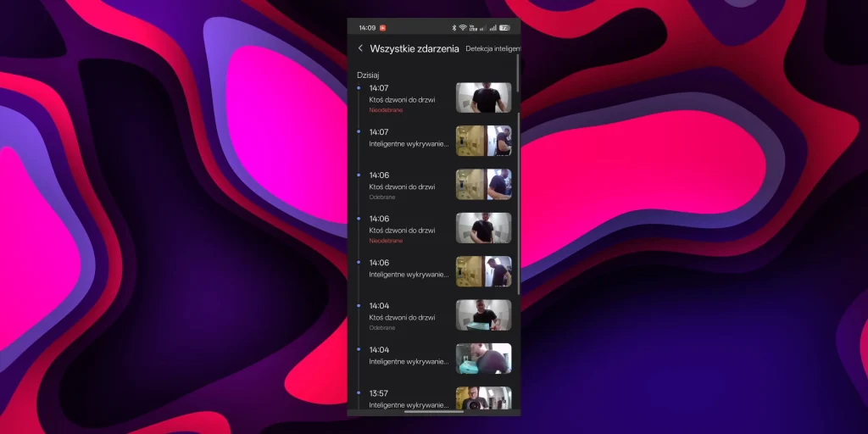Click the Dzisiaj date header
The height and width of the screenshot is (434, 868).
click(368, 75)
